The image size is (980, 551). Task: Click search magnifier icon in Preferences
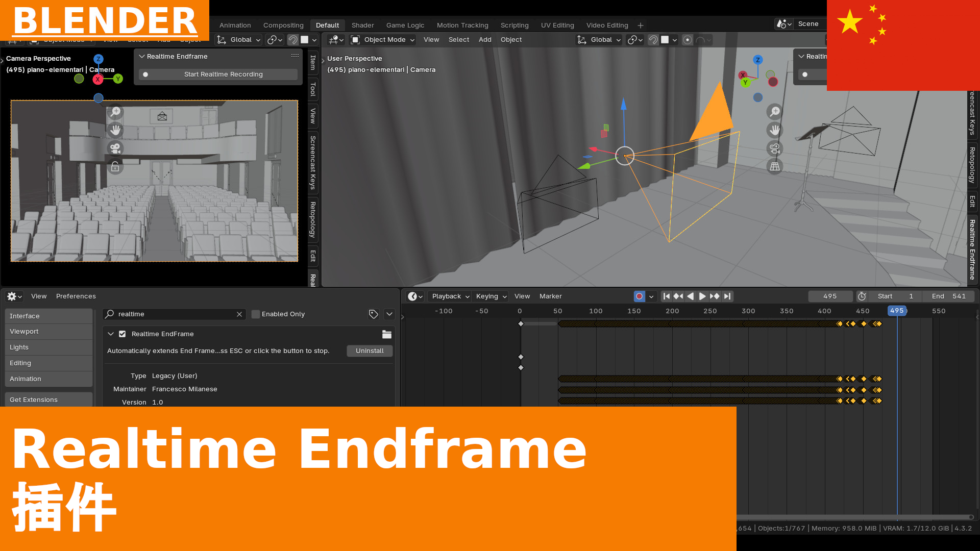[109, 314]
